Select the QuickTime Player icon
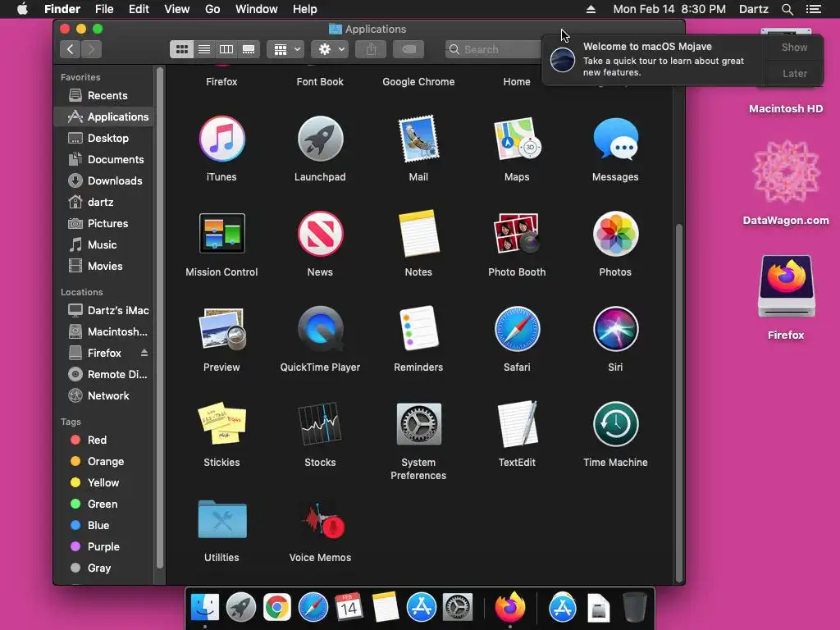 321,329
